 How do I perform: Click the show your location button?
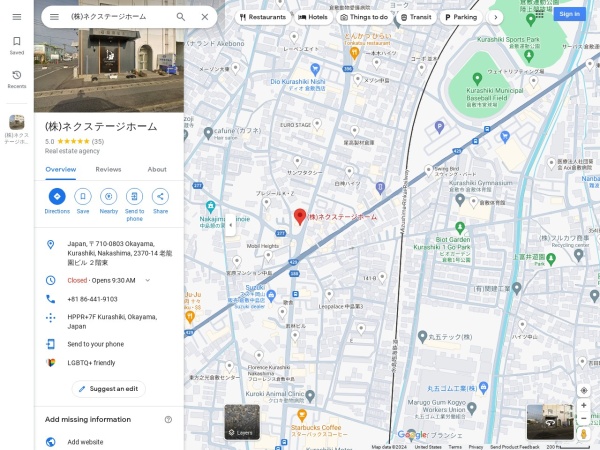tap(584, 390)
